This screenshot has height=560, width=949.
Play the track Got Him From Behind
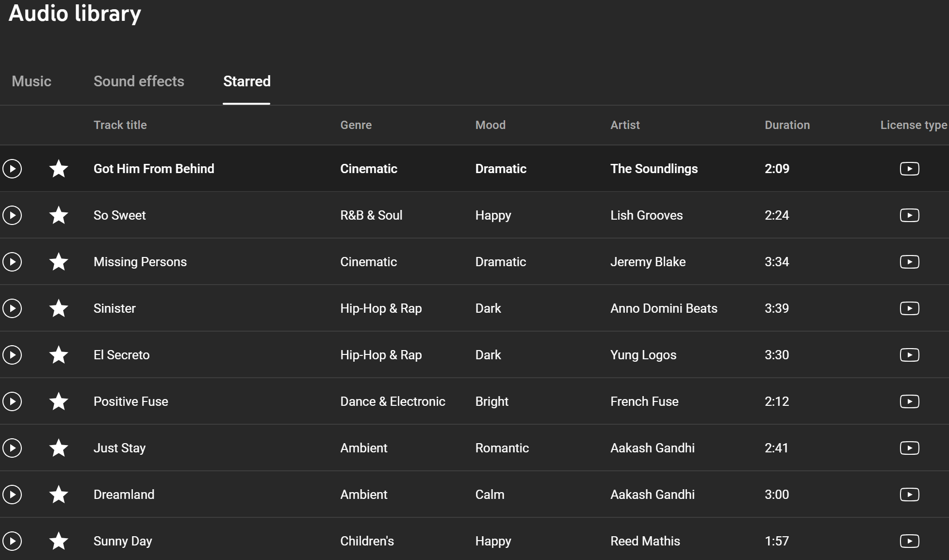coord(12,169)
